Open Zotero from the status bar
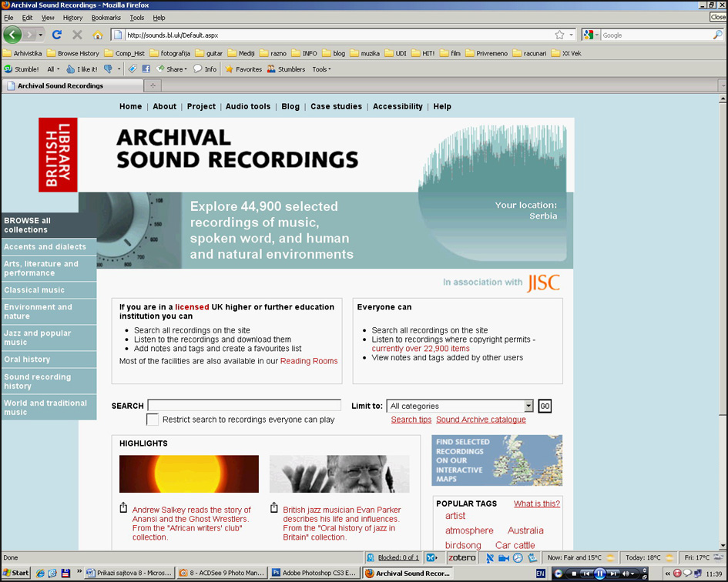Viewport: 728px width, 582px height. pos(462,557)
